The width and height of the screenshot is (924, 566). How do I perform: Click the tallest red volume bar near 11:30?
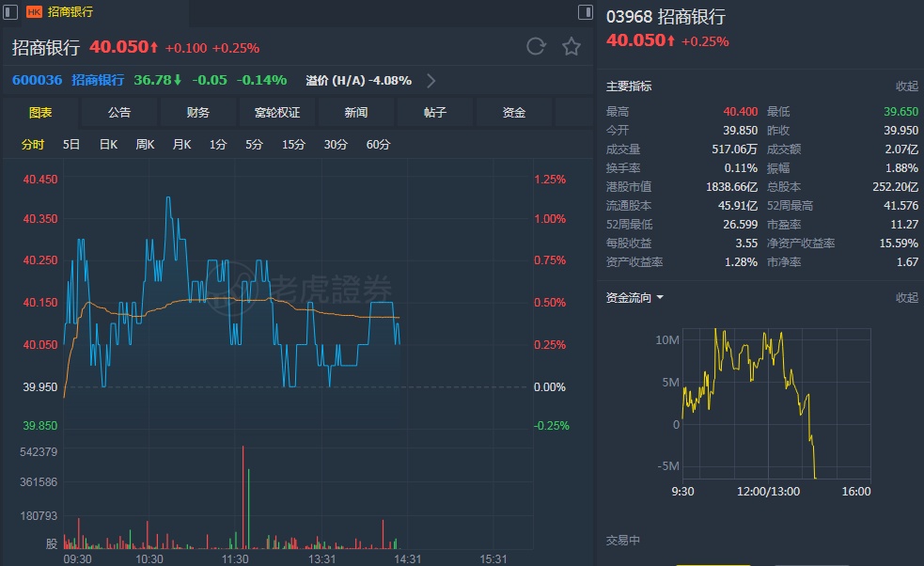[243, 497]
